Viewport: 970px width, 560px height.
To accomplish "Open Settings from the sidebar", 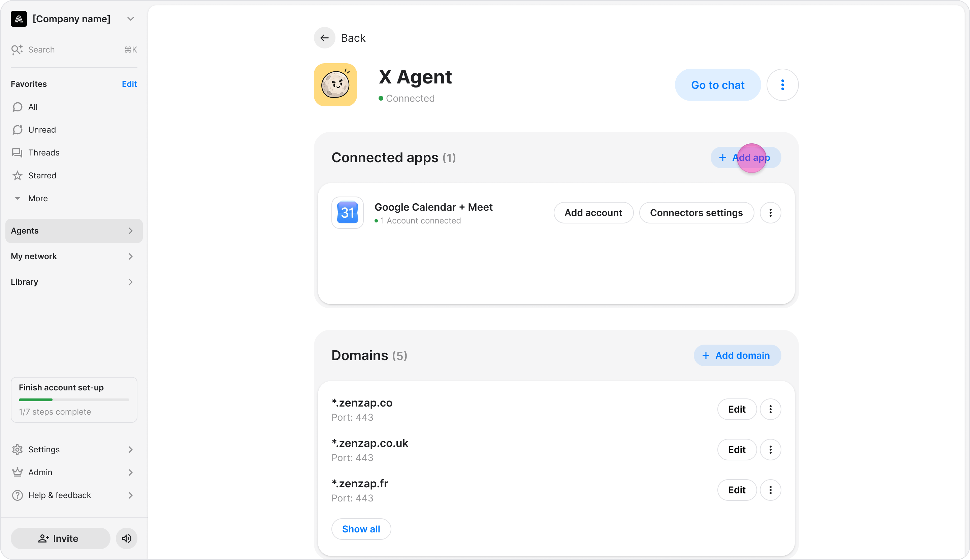I will (74, 449).
